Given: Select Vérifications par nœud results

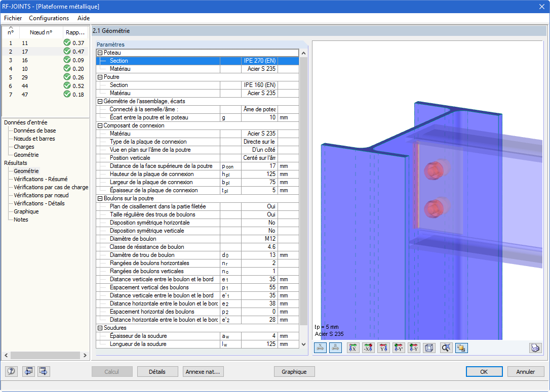Looking at the screenshot, I should coord(41,195).
